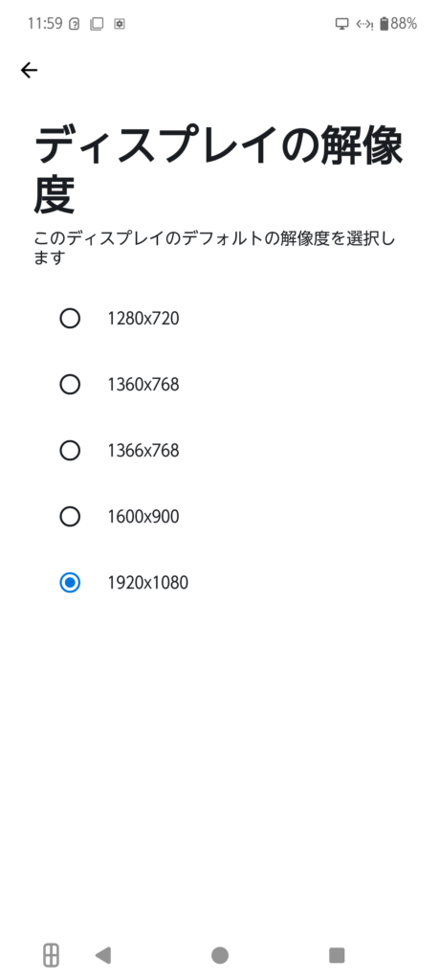Open recent apps with square button

coord(337,955)
